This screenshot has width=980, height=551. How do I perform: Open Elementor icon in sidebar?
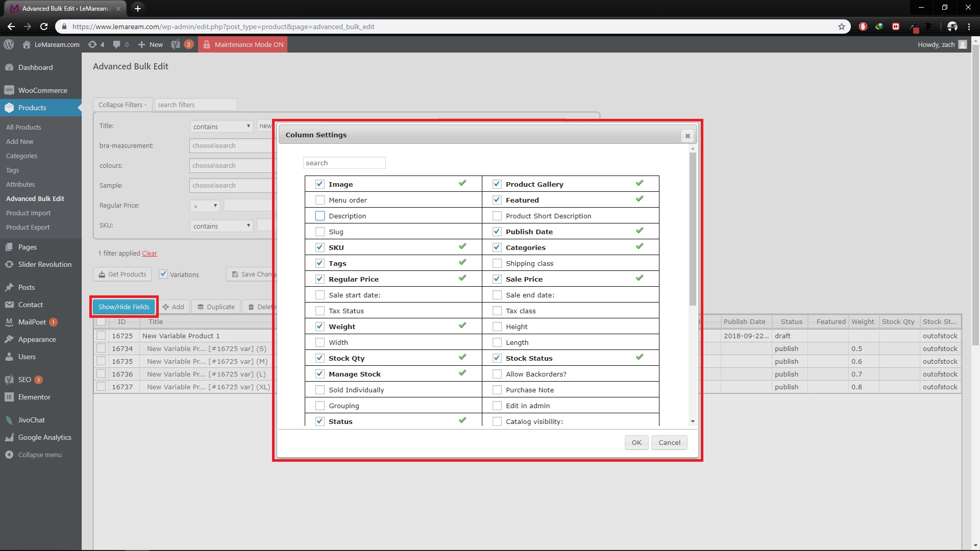coord(9,397)
